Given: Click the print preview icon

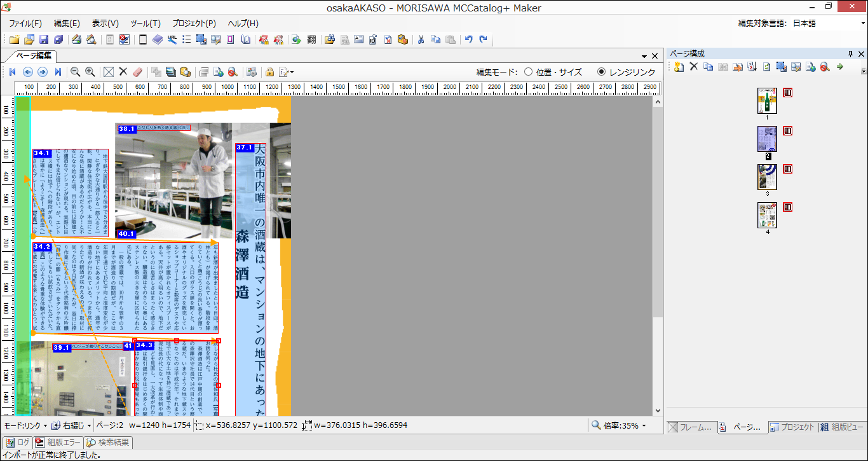Looking at the screenshot, I should [x=92, y=39].
